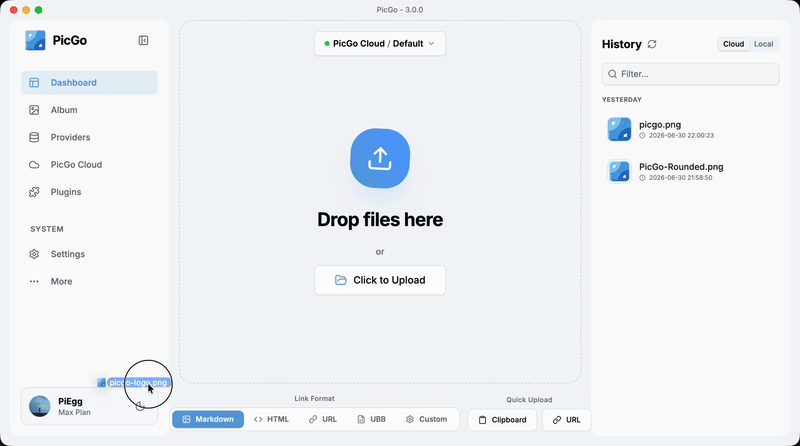Select URL link format
The image size is (800, 446).
323,419
